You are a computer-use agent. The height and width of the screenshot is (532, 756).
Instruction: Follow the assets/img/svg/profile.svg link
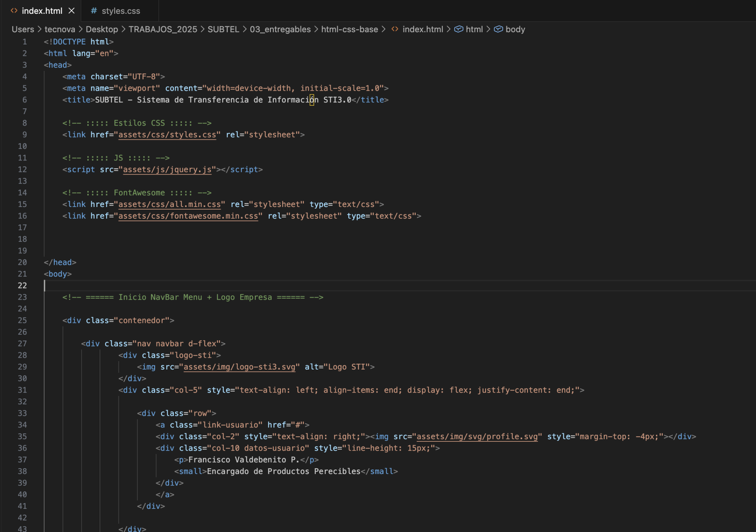point(477,437)
